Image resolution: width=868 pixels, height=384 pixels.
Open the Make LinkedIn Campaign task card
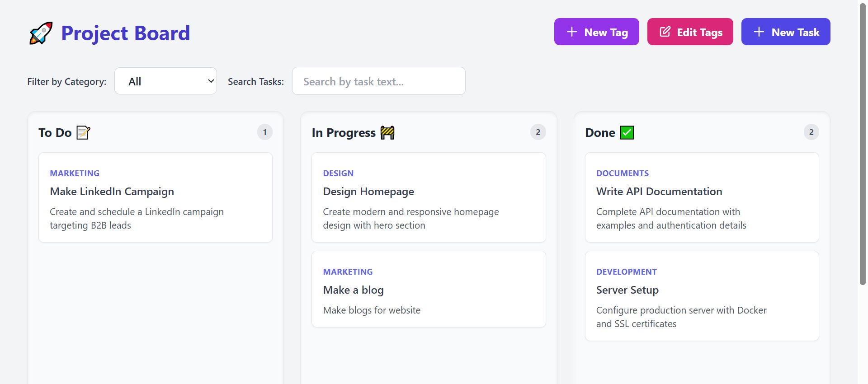point(156,197)
